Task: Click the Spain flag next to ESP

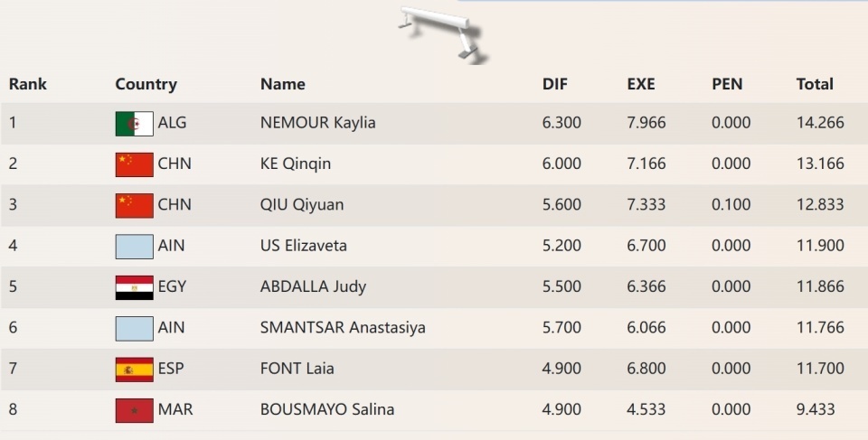Action: point(134,369)
